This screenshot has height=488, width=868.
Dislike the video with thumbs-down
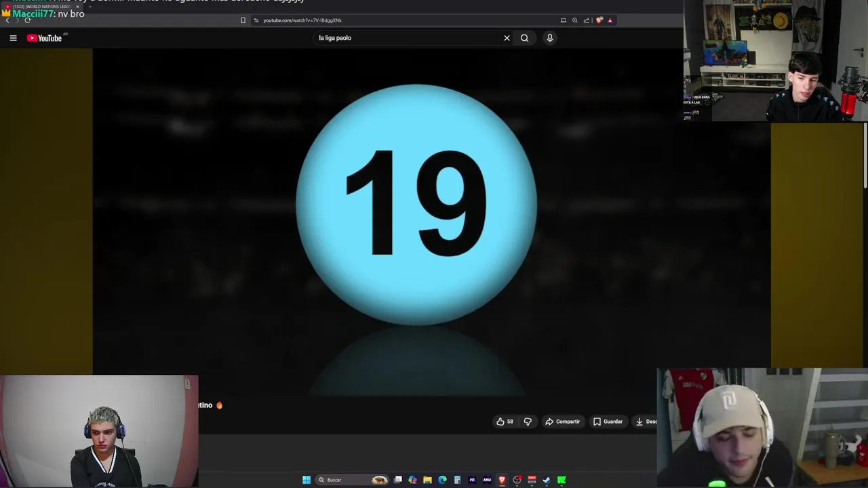pos(528,422)
